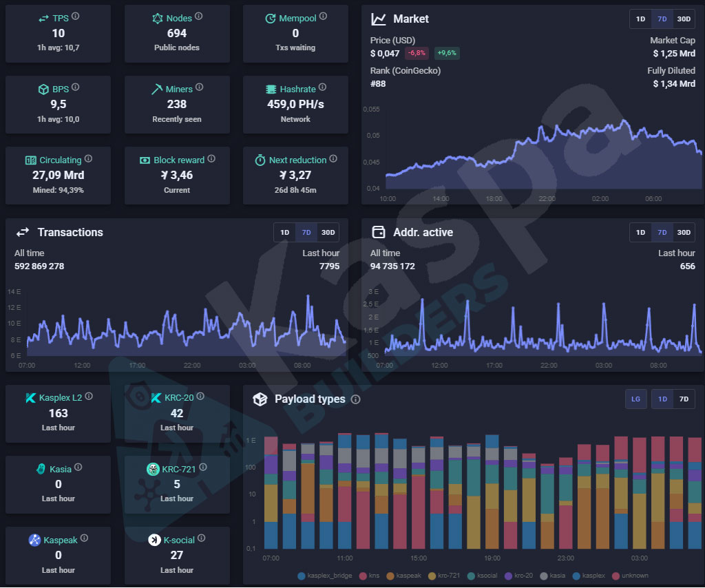Click the info icon next to Kasplex L2

[x=89, y=396]
